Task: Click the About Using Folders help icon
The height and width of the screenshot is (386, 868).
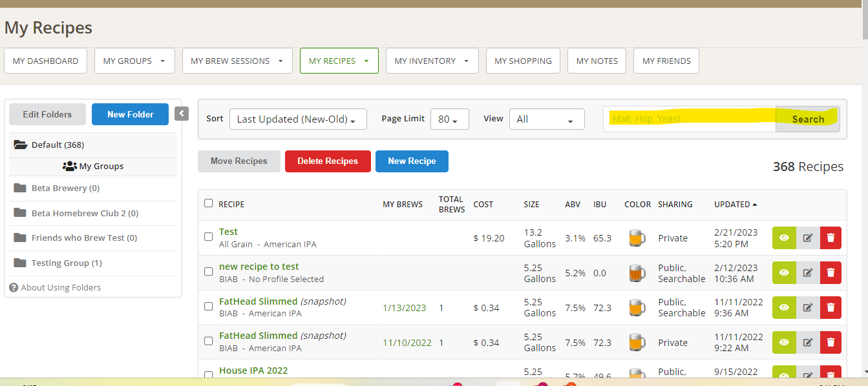Action: tap(14, 287)
